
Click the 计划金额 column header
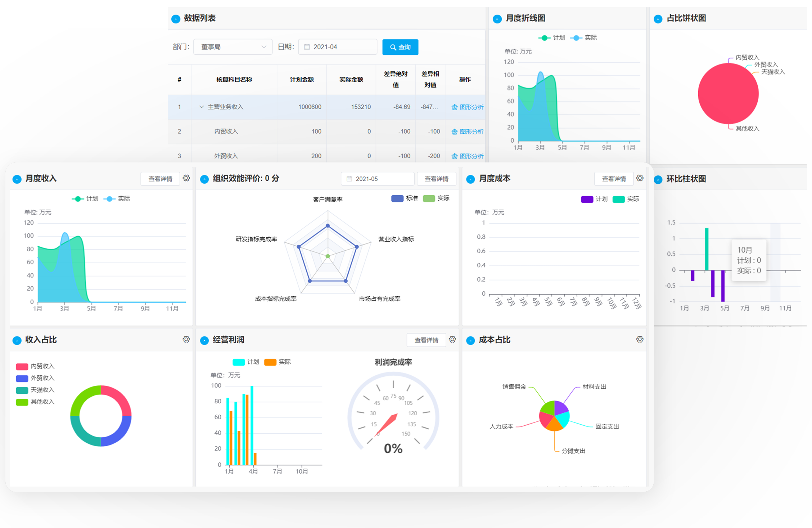coord(302,79)
